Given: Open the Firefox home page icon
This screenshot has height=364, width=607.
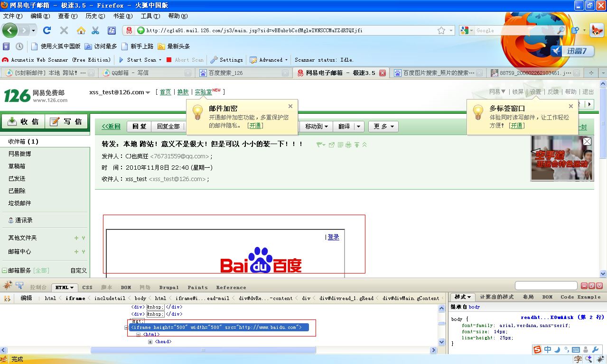Looking at the screenshot, I should click(81, 30).
